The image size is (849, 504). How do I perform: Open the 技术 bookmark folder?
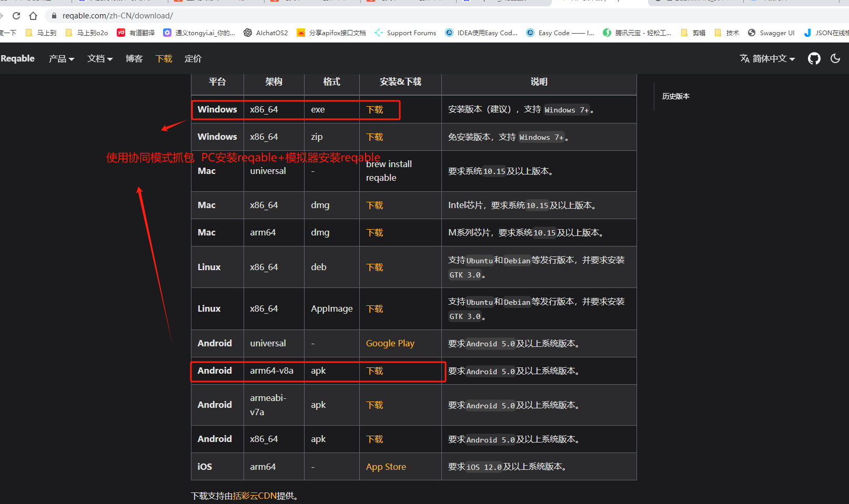click(x=726, y=33)
